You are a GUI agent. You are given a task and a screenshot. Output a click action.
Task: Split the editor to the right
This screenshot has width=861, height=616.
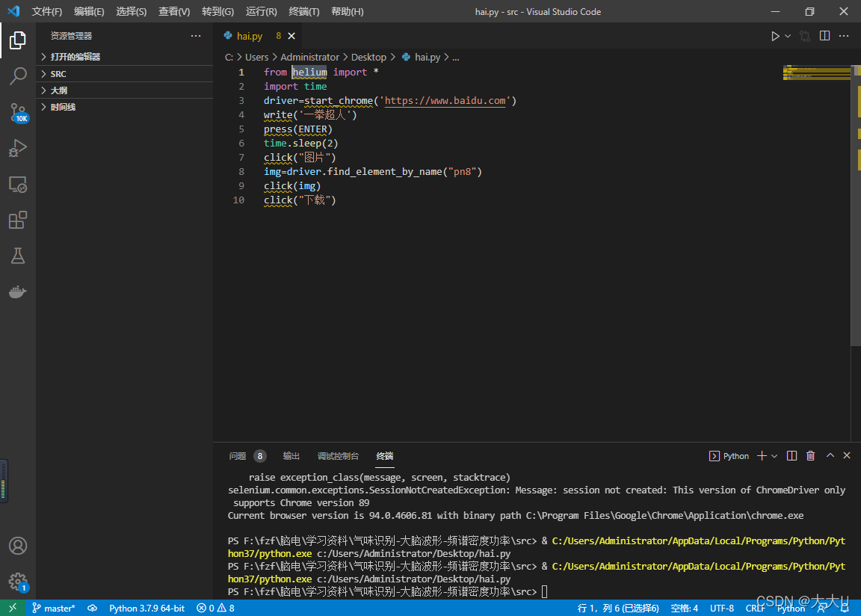pos(825,36)
